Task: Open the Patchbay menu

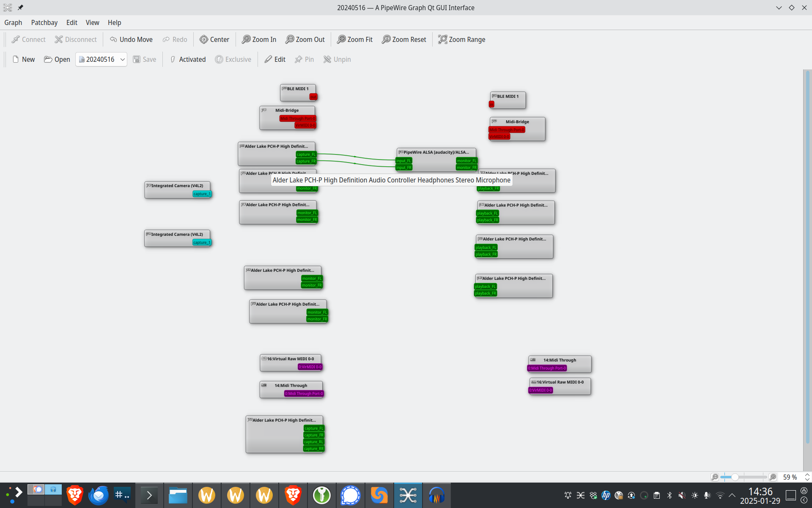Action: [x=44, y=22]
